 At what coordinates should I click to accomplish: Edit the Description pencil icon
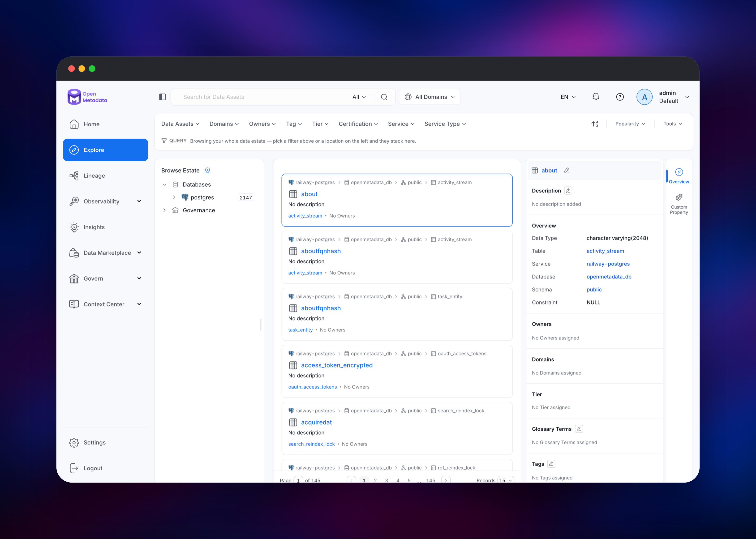click(x=568, y=191)
